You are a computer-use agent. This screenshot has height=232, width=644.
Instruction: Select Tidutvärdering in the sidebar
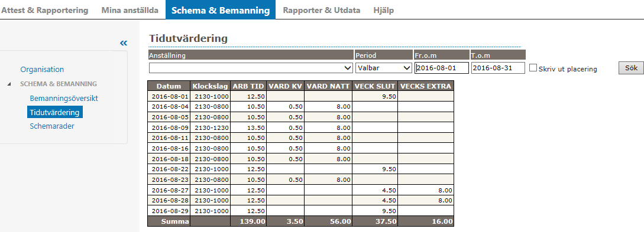pos(55,112)
